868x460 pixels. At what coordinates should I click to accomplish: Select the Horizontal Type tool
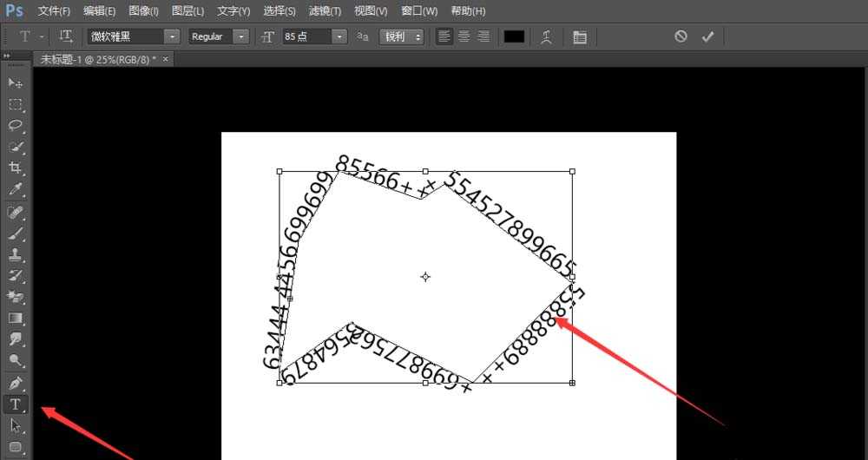click(x=16, y=404)
